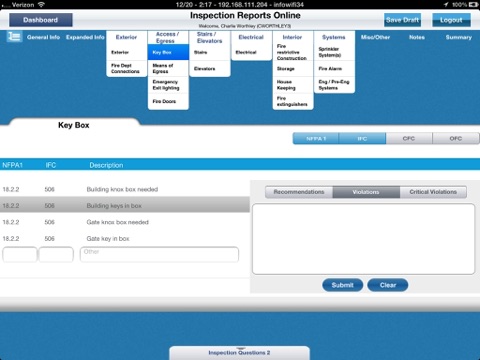This screenshot has width=480, height=360.
Task: Click the 'Other' description input field
Action: 159,255
